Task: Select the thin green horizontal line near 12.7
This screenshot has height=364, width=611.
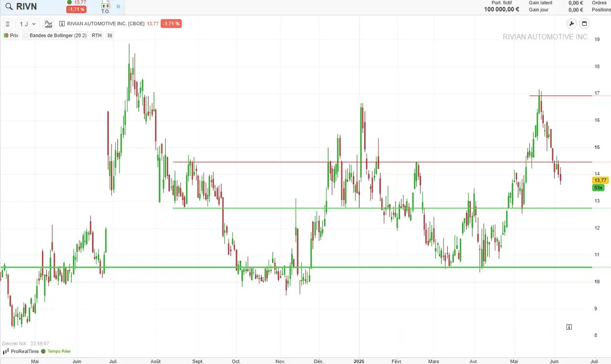Action: (x=382, y=208)
